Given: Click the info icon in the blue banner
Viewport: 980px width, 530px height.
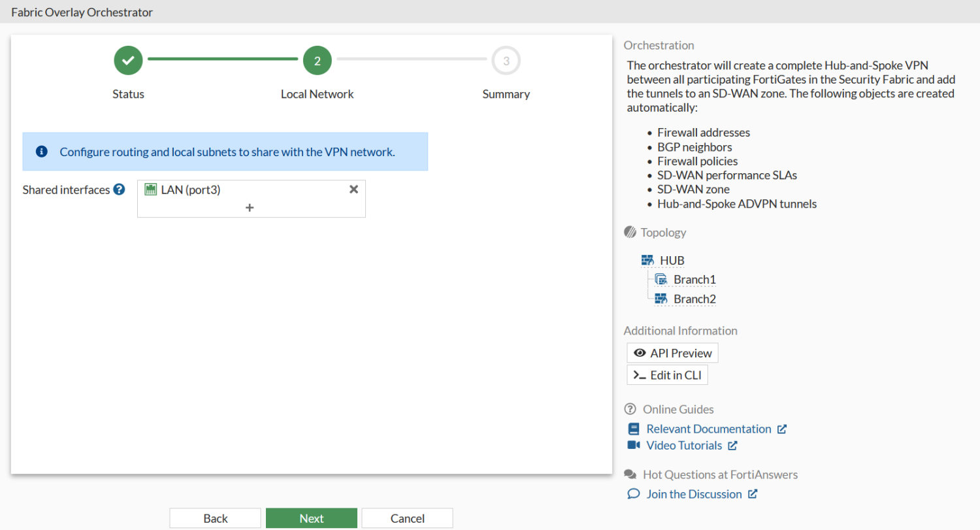Looking at the screenshot, I should (x=41, y=151).
